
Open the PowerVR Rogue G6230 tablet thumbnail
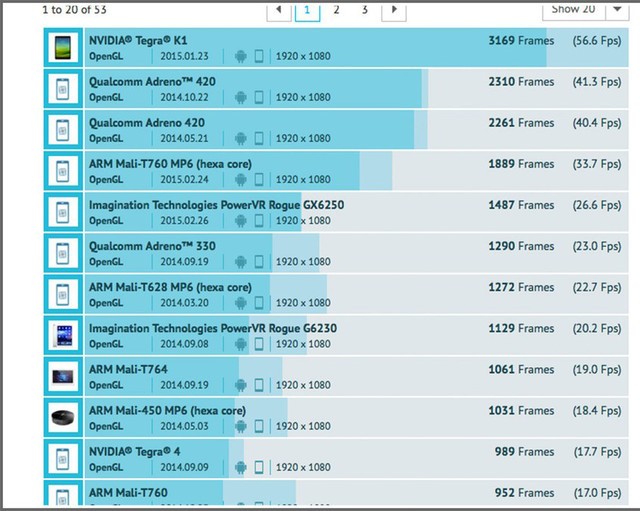pos(63,335)
